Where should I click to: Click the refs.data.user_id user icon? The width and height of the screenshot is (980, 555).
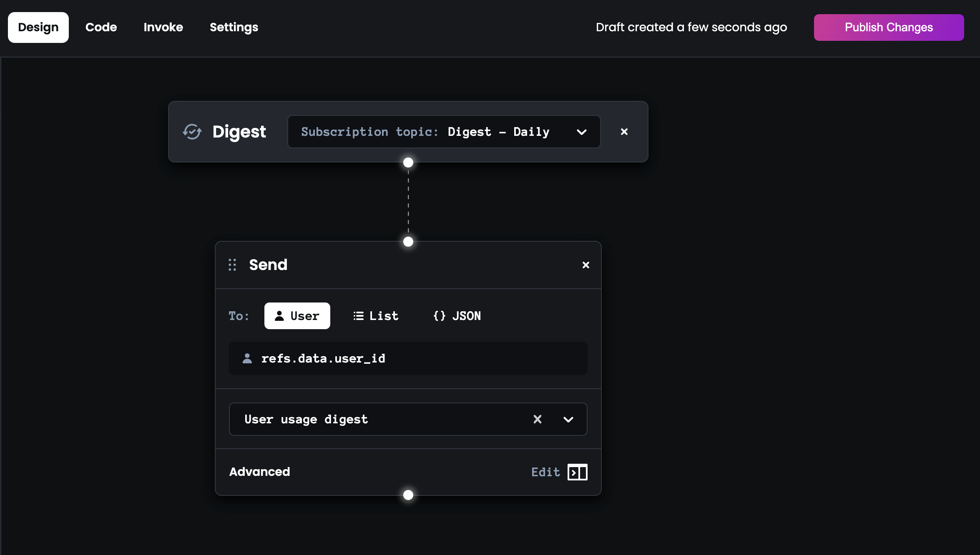pyautogui.click(x=249, y=359)
